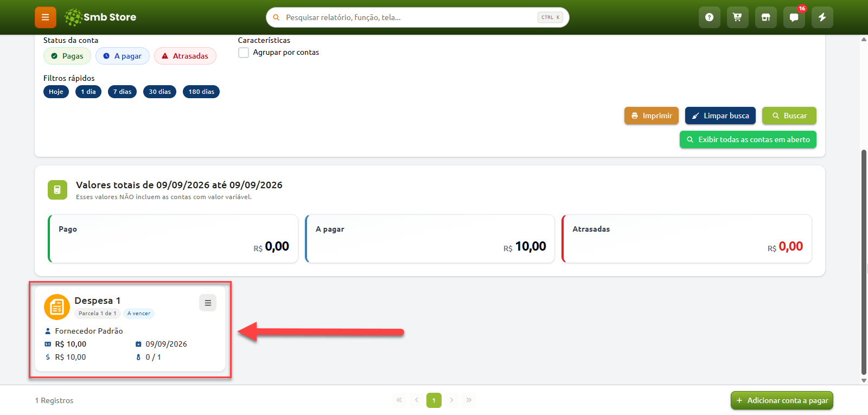868x415 pixels.
Task: Go to the first page of results
Action: (x=399, y=400)
